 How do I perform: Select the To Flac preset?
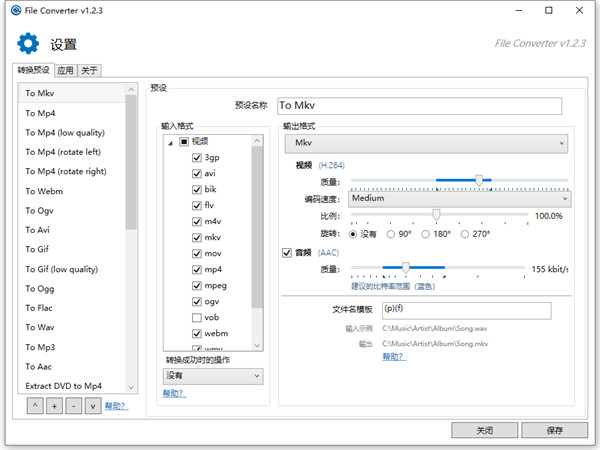(x=72, y=308)
